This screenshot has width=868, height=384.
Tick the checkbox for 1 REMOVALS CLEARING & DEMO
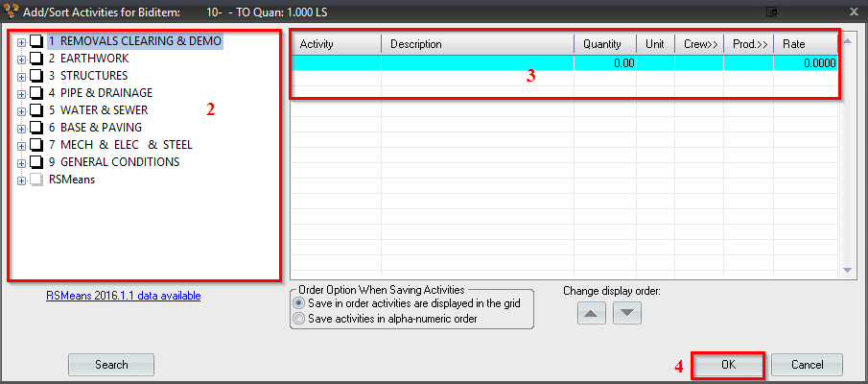(x=36, y=41)
